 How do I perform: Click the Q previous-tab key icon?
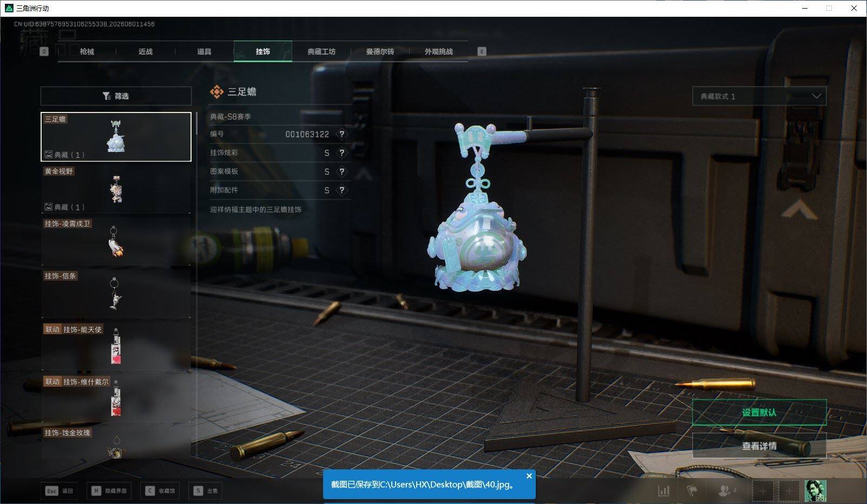pos(44,51)
